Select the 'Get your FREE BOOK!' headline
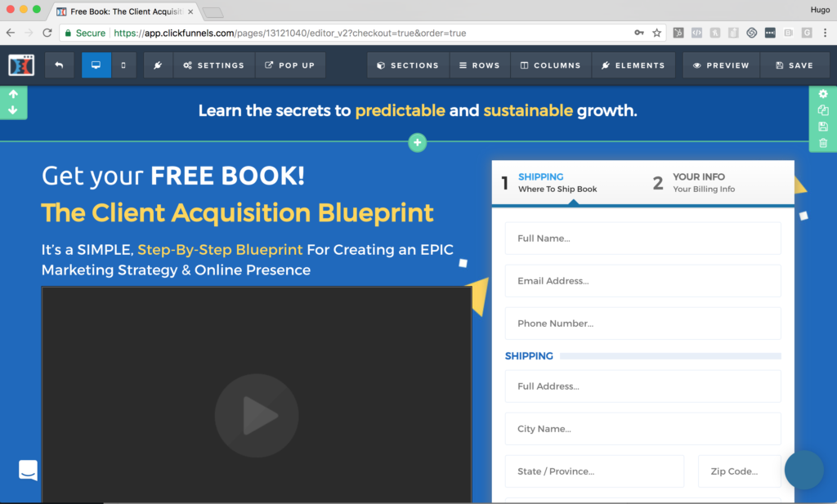This screenshot has height=504, width=837. pyautogui.click(x=173, y=176)
